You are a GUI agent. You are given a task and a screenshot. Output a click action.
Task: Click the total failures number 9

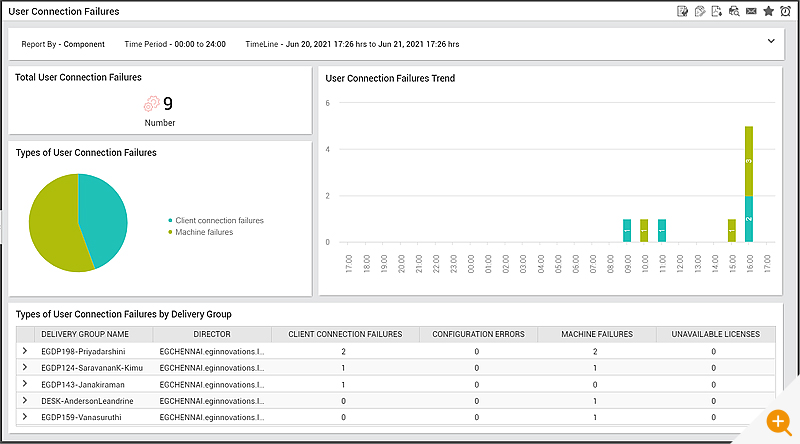coord(168,104)
